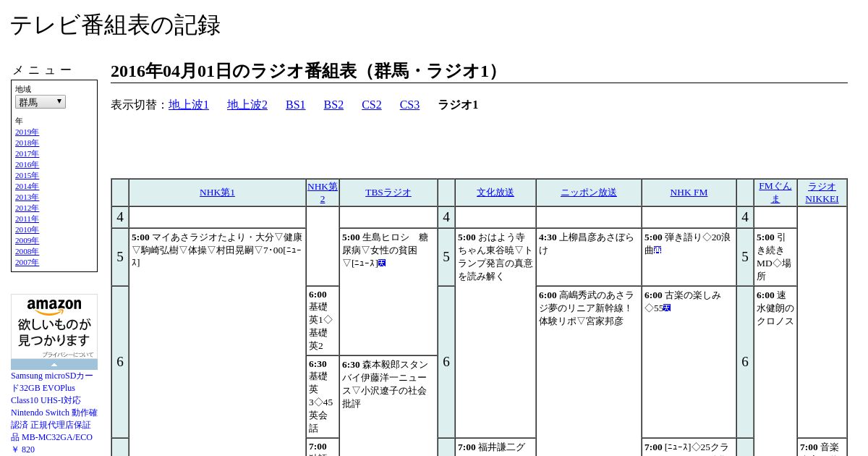The width and height of the screenshot is (868, 456).
Task: Select the 5:00 おはよう寺ちゃん program cell
Action: tap(495, 333)
